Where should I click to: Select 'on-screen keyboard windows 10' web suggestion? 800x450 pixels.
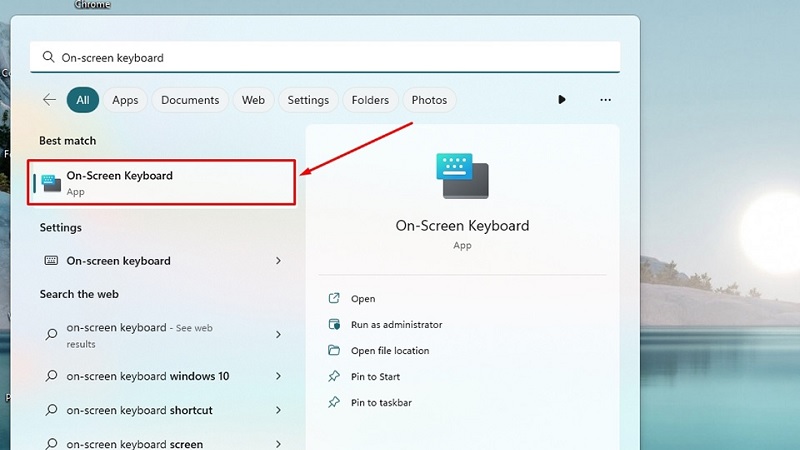coord(162,376)
